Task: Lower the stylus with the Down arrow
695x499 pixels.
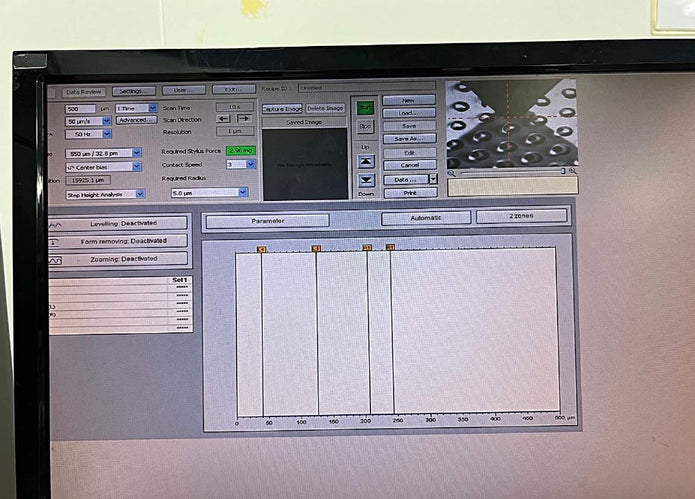Action: pos(366,180)
